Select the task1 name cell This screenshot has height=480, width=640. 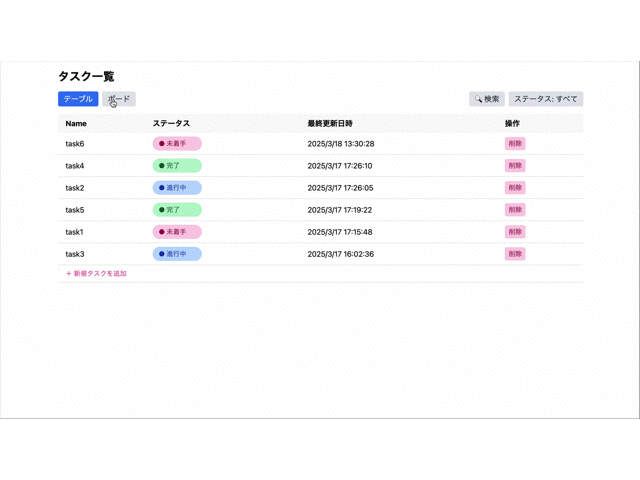[74, 232]
